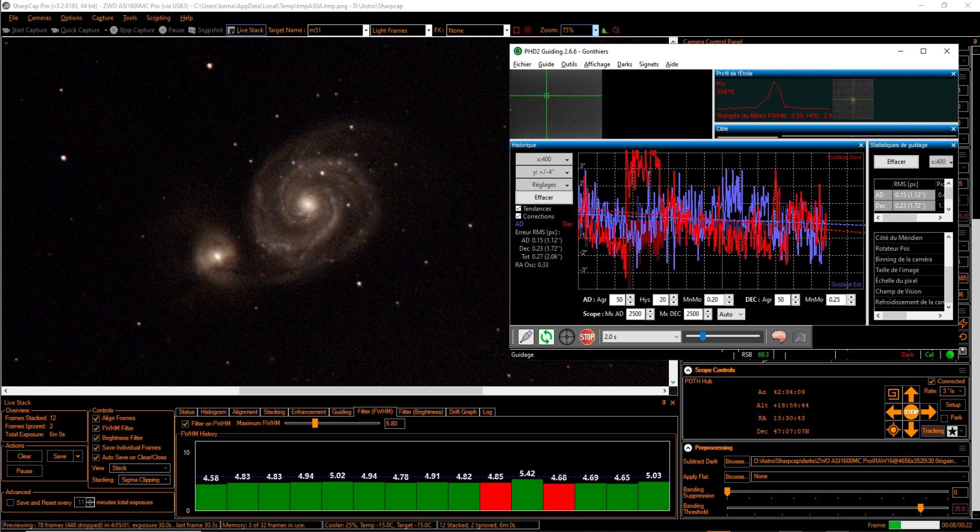980x532 pixels.
Task: Click the Clear button in Live Stack
Action: (24, 456)
